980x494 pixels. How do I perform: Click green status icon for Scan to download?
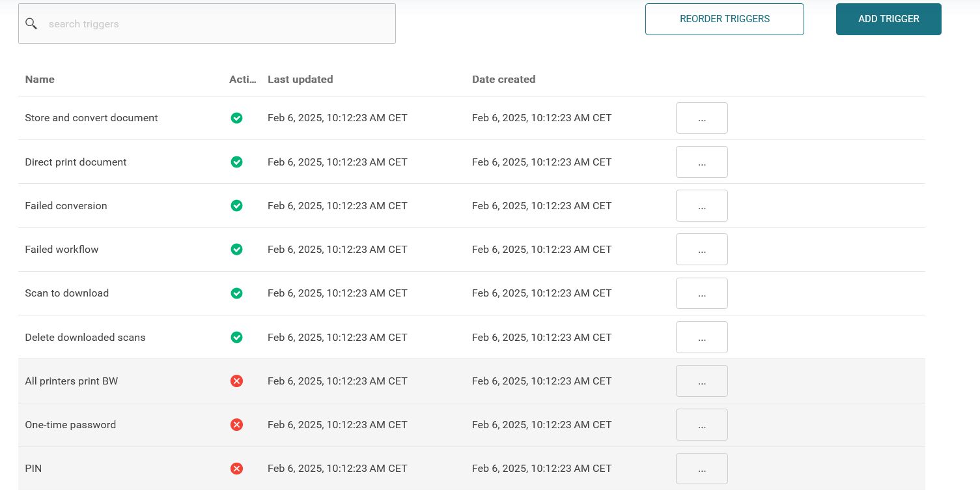[236, 293]
